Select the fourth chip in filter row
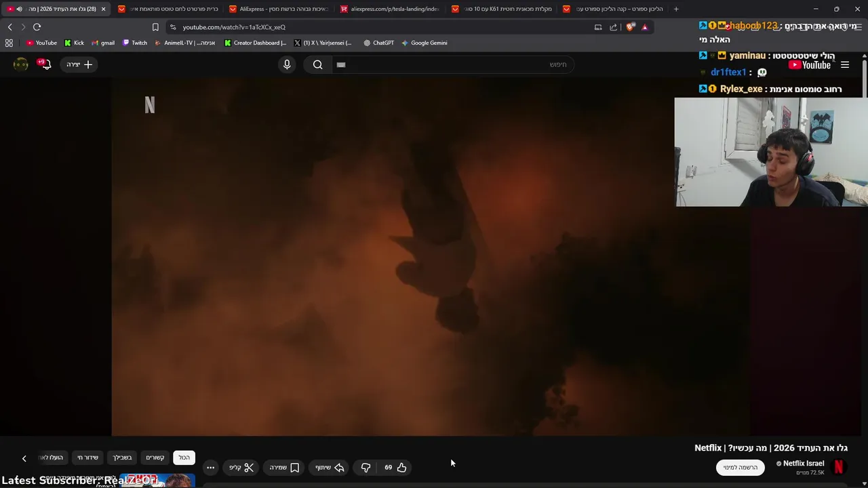The height and width of the screenshot is (488, 868). [88, 457]
